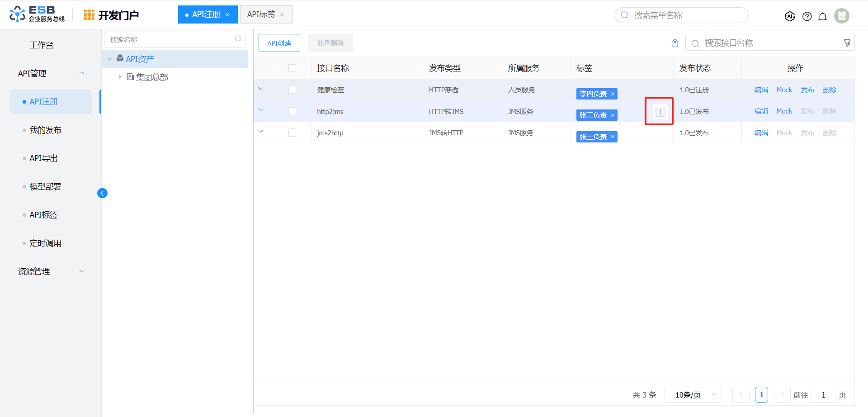The width and height of the screenshot is (868, 417).
Task: Tick the jms2http row checkbox
Action: [292, 133]
